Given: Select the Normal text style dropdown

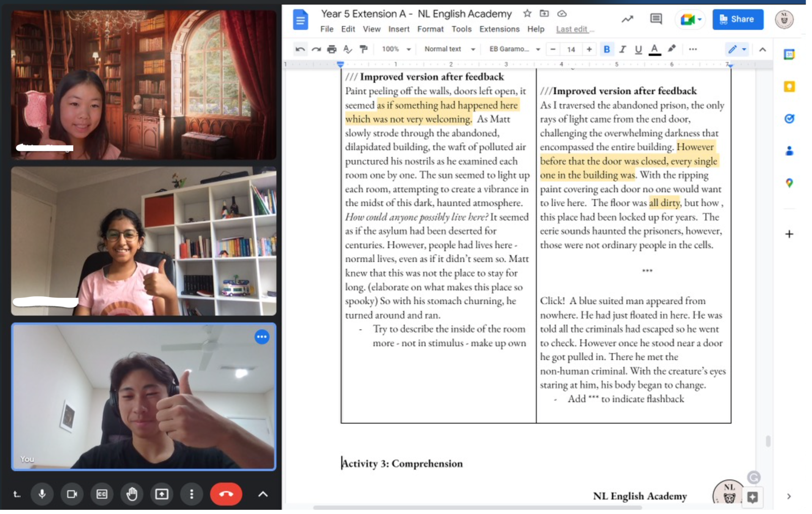Looking at the screenshot, I should click(447, 50).
